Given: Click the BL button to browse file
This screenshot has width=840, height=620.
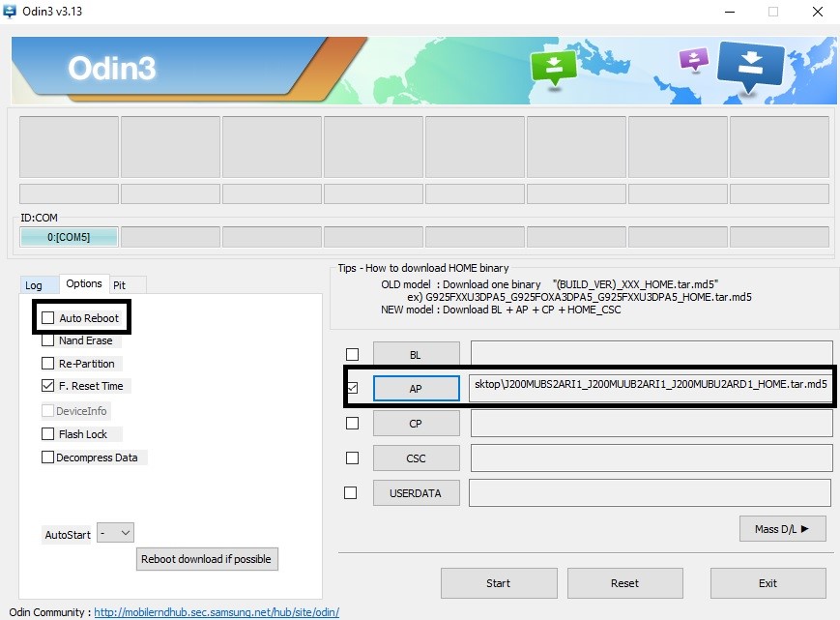Looking at the screenshot, I should coord(416,355).
